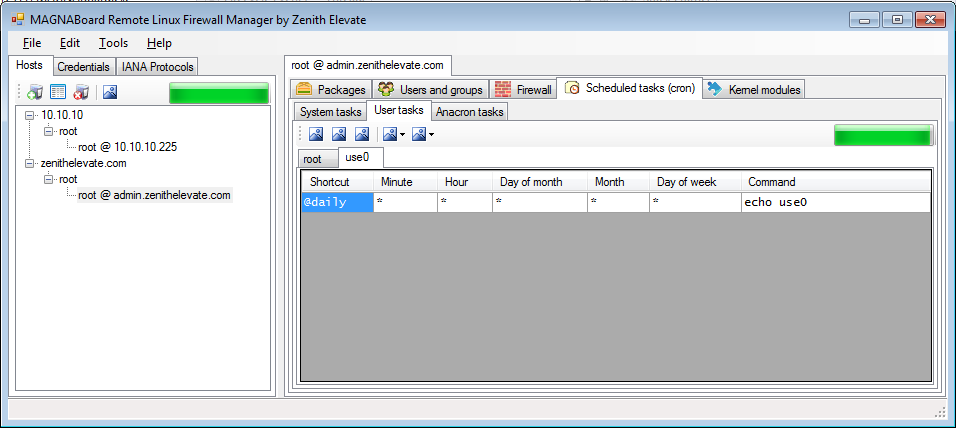Click the Day of week column header
The image size is (956, 428).
(695, 182)
